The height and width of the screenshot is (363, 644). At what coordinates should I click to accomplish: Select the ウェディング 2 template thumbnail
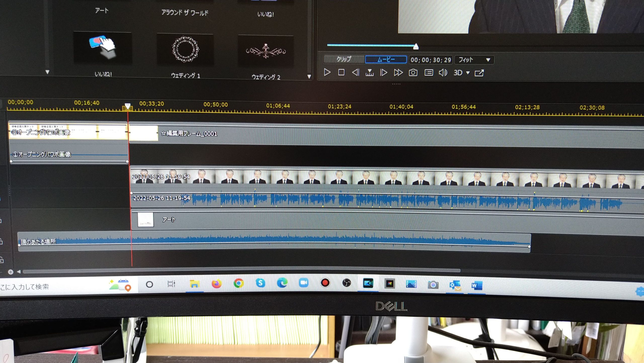click(x=266, y=51)
